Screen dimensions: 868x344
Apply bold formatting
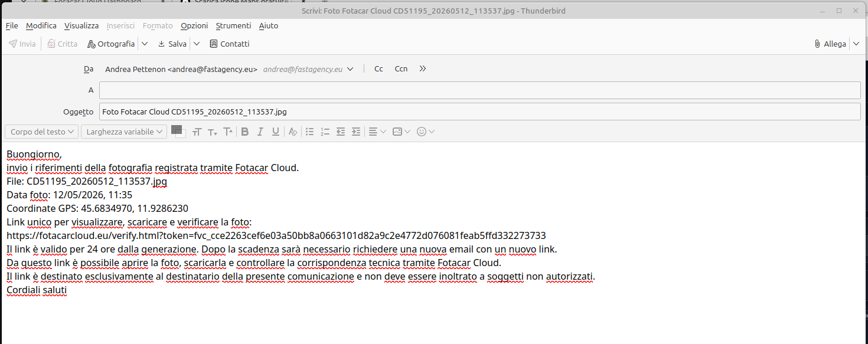(x=245, y=132)
